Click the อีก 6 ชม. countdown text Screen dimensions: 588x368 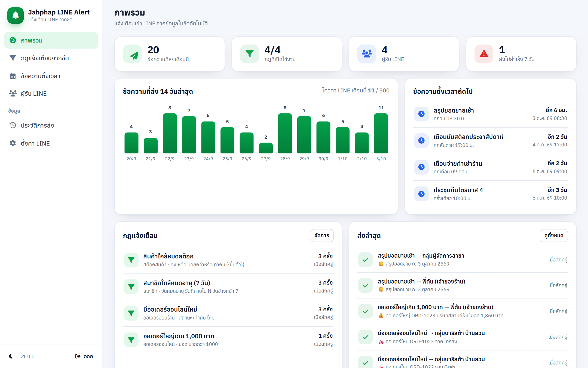(556, 110)
